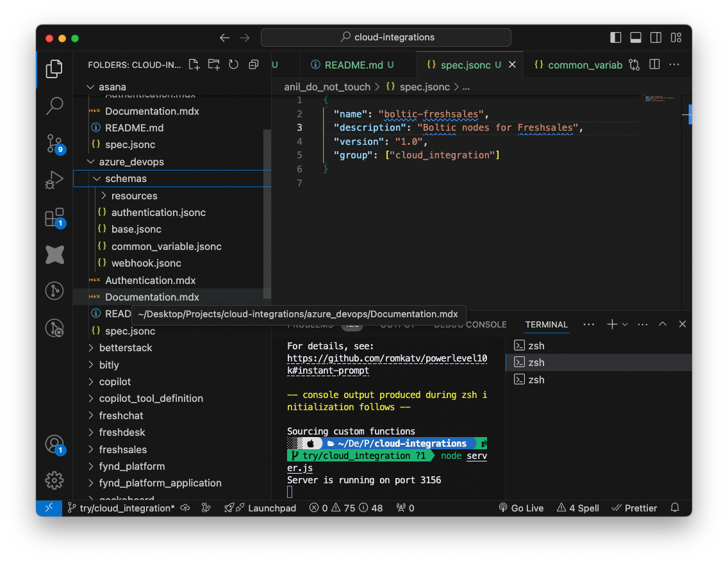Screen dimensions: 728x564
Task: Click the New File icon in explorer
Action: (x=194, y=65)
